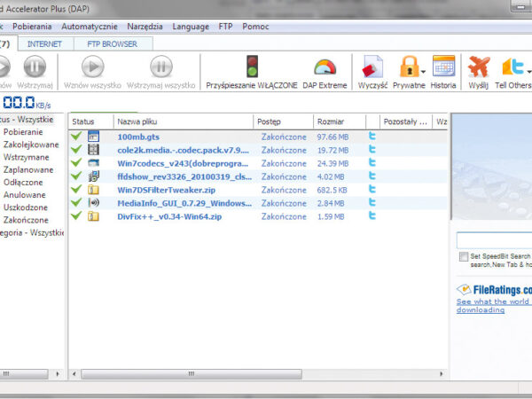Viewport: 532px width, 399px height.
Task: Click the Wyczyść clean-up icon
Action: tap(372, 66)
